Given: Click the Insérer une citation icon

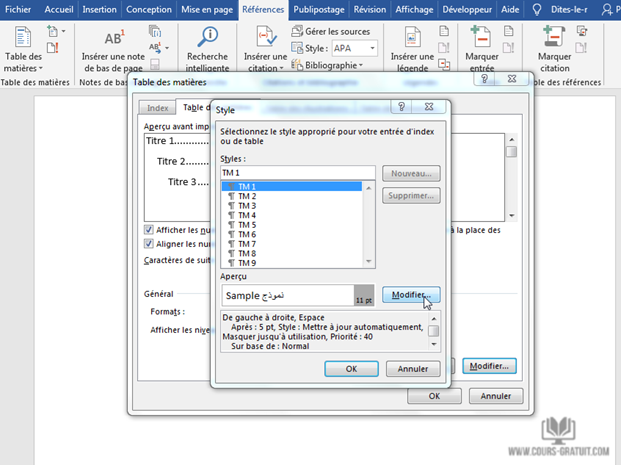Looking at the screenshot, I should (265, 38).
